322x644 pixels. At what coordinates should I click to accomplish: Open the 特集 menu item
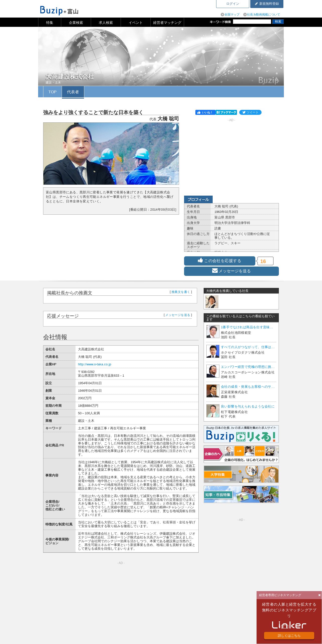(x=49, y=22)
